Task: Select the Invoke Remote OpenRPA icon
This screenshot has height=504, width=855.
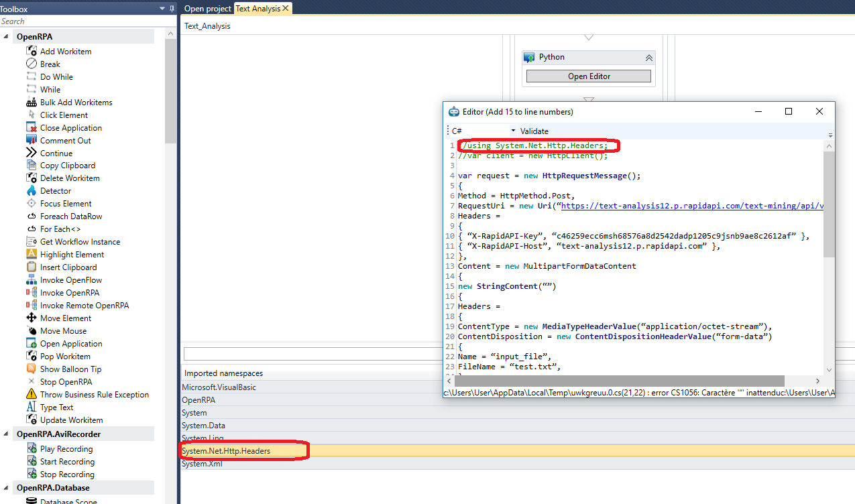Action: (31, 305)
